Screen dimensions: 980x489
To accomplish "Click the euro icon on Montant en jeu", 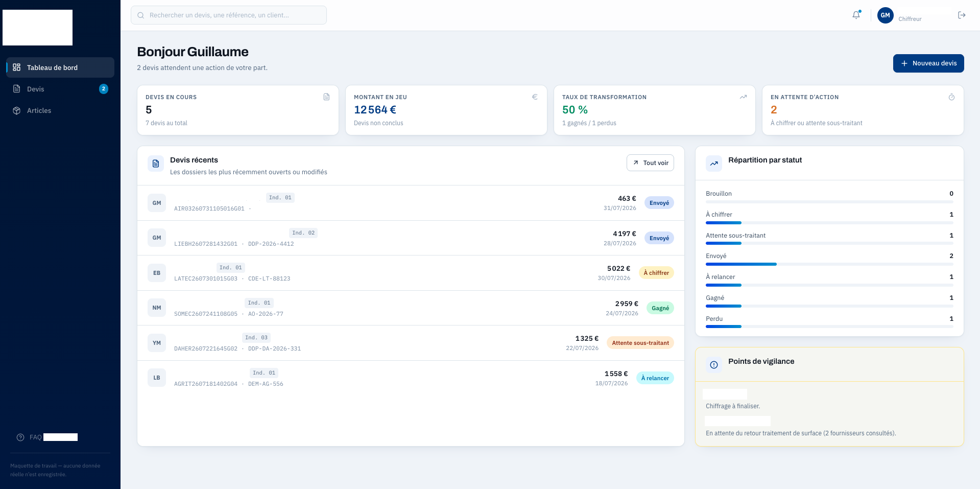I will click(535, 97).
